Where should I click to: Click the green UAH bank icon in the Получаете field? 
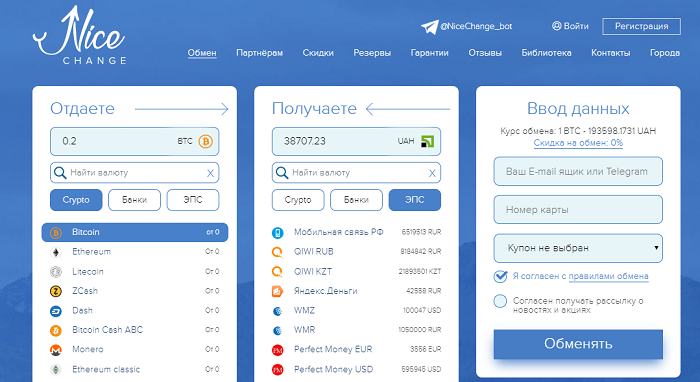pyautogui.click(x=427, y=141)
